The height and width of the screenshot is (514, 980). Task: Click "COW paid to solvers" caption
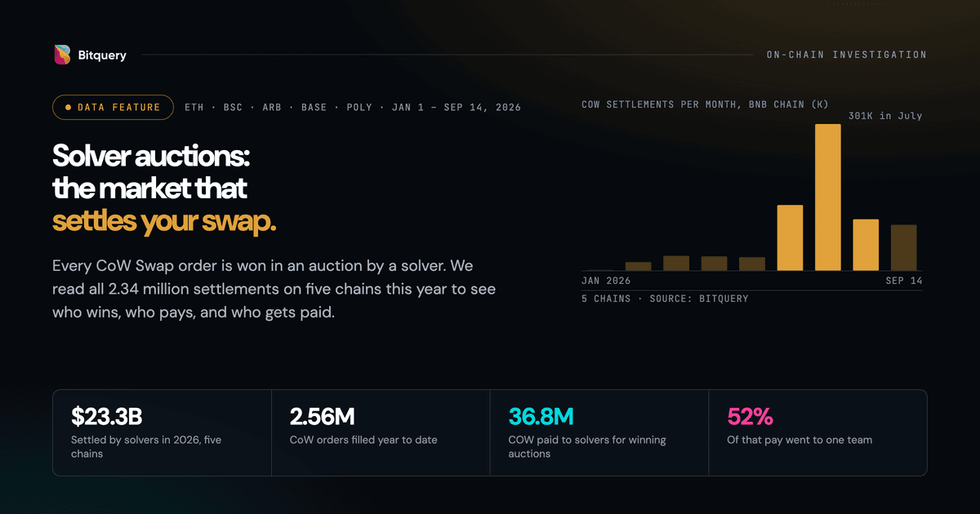tap(587, 446)
